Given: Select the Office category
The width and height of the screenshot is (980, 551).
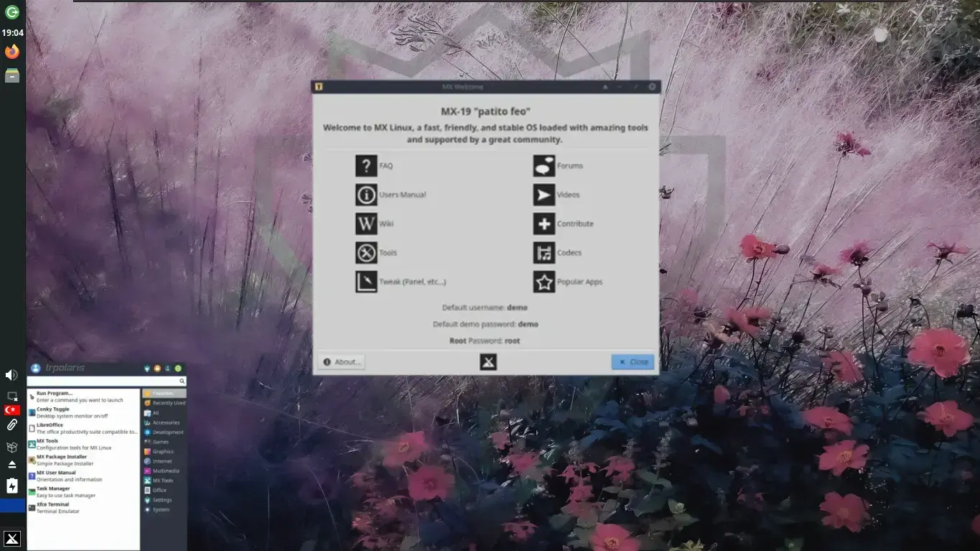Looking at the screenshot, I should click(x=164, y=491).
